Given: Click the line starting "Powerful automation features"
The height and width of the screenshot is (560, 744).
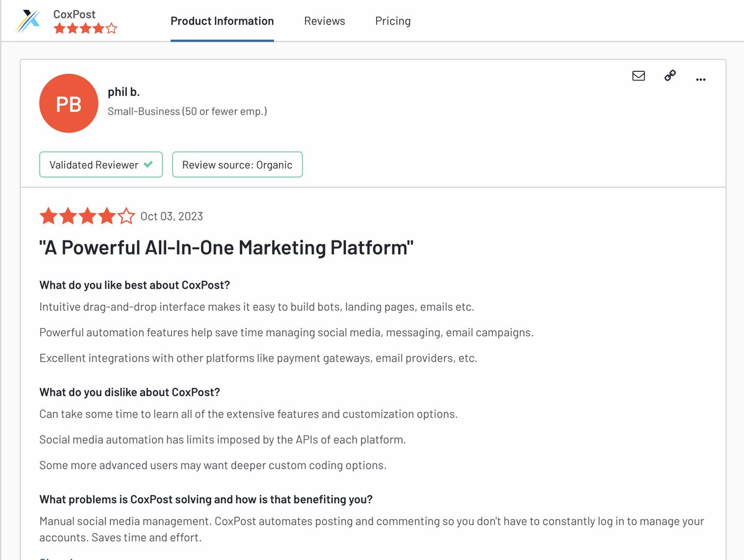Looking at the screenshot, I should (286, 333).
